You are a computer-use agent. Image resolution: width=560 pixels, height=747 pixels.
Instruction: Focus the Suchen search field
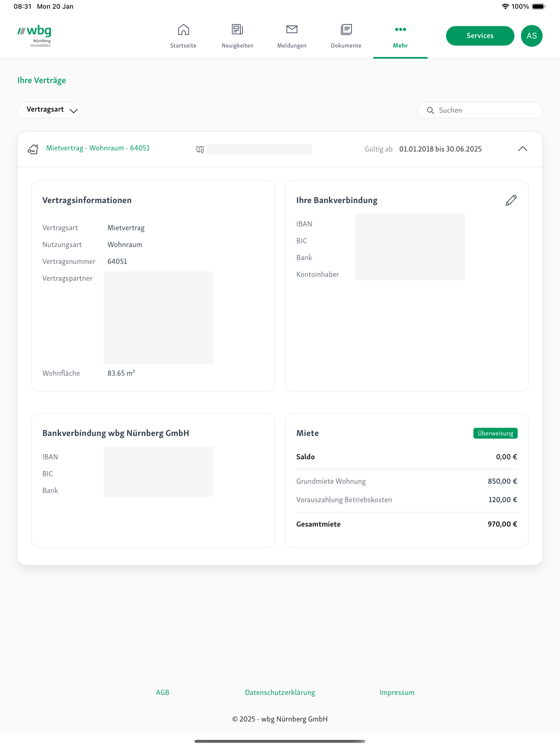coord(480,110)
